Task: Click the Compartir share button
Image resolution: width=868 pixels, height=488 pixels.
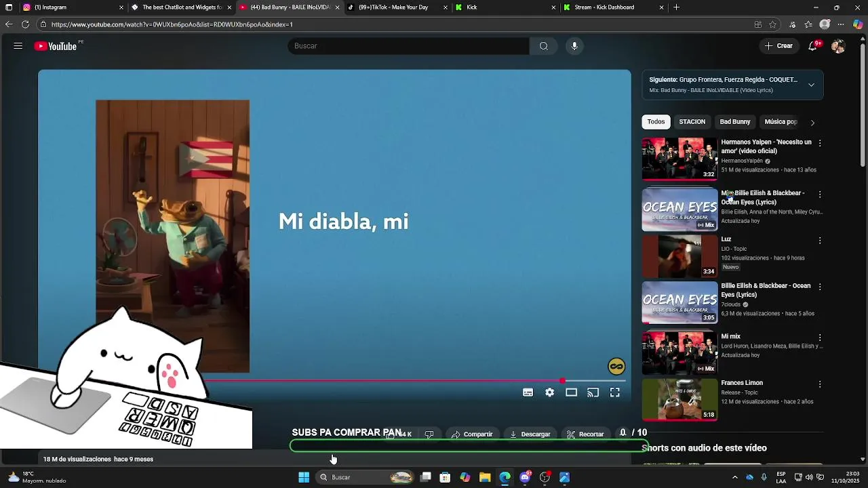Action: click(472, 434)
